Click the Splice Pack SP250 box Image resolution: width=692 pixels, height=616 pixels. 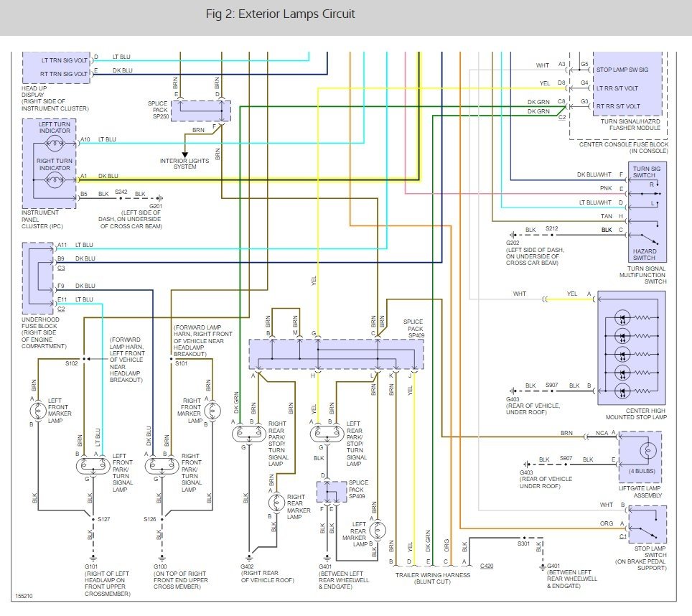tap(201, 111)
